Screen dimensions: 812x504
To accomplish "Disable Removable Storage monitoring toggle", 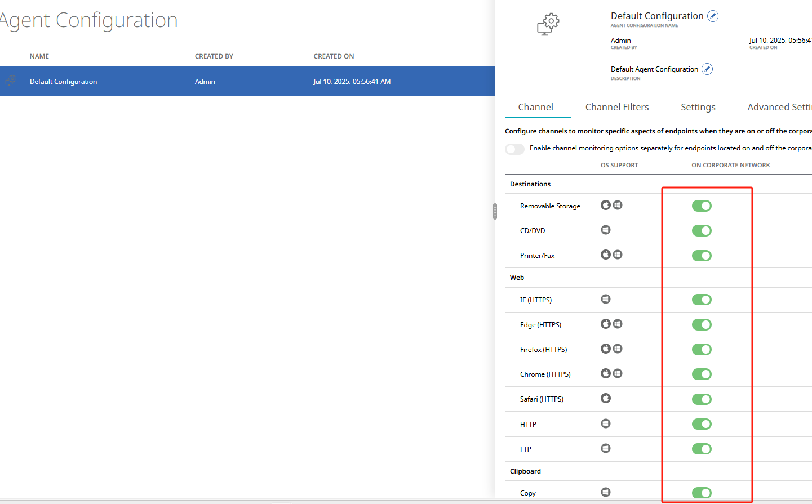I will pos(702,206).
